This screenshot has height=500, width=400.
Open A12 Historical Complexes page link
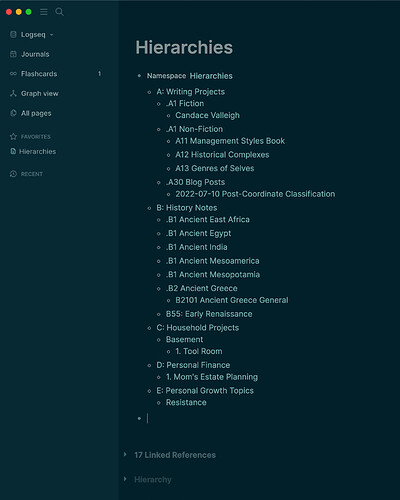click(222, 155)
